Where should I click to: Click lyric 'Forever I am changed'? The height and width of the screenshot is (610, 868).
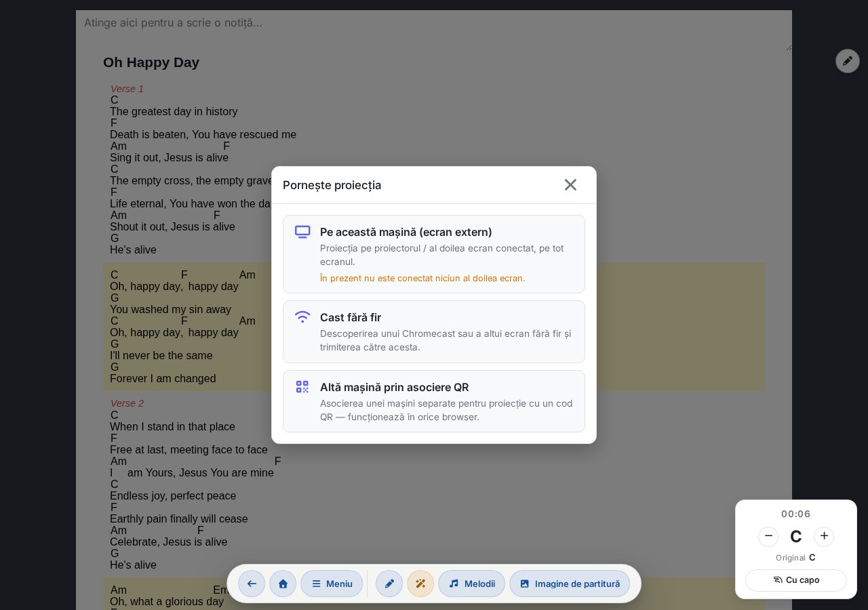coord(163,379)
